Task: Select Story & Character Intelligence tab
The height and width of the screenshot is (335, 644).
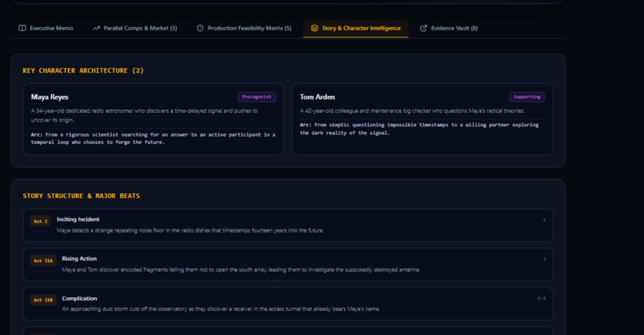Action: [x=356, y=28]
